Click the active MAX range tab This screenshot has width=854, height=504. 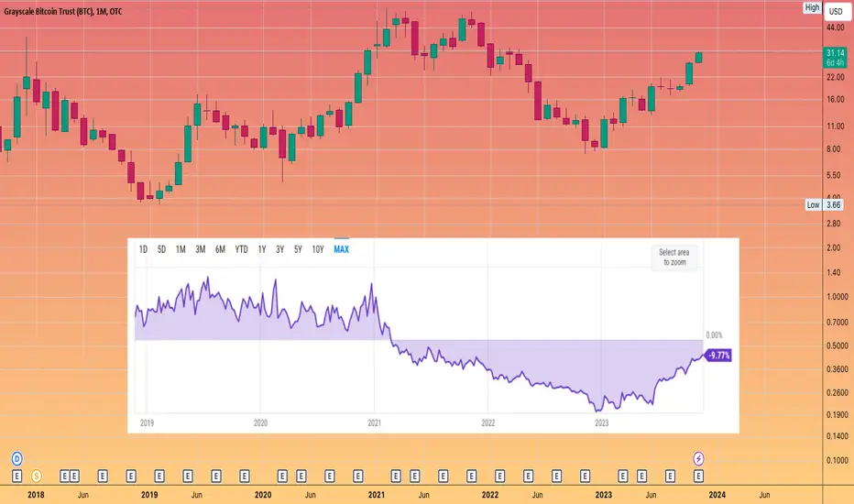pyautogui.click(x=342, y=249)
